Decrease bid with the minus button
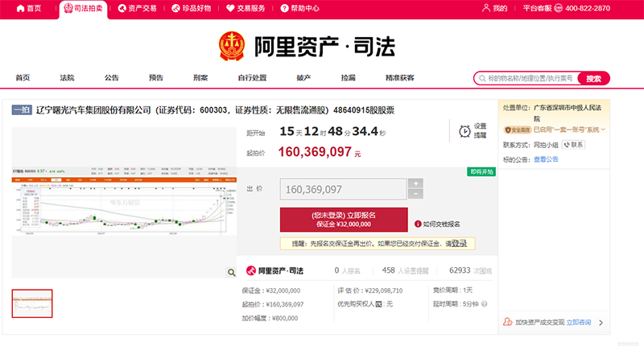This screenshot has height=346, width=644. click(415, 194)
